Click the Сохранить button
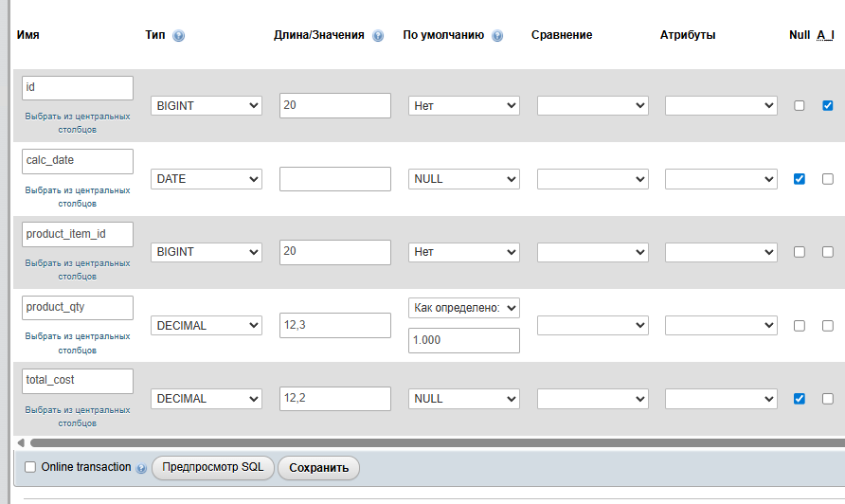 319,468
